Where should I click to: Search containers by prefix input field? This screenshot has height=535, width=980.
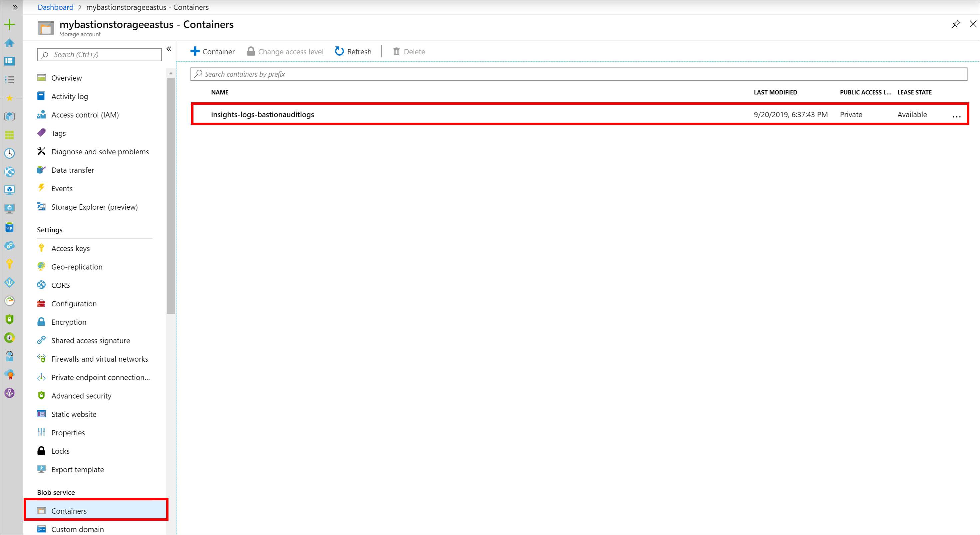coord(579,73)
